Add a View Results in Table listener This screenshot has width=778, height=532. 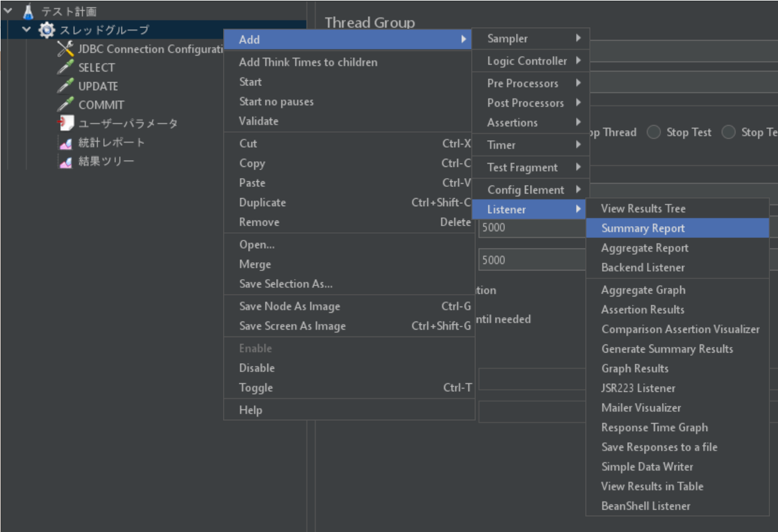point(677,487)
